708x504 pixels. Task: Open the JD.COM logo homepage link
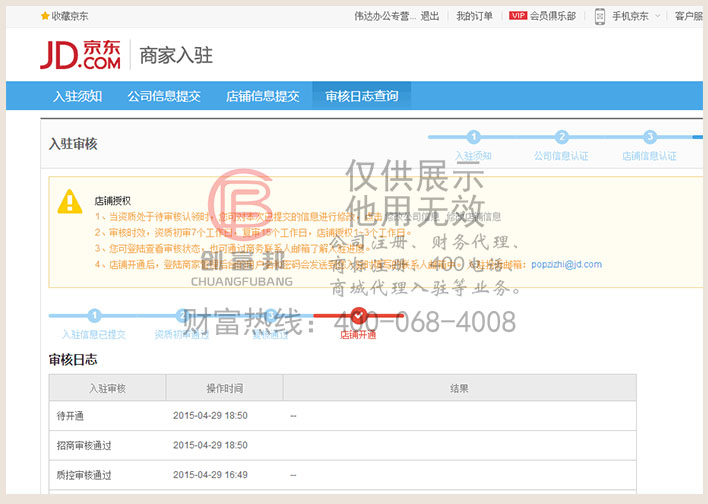(x=80, y=55)
